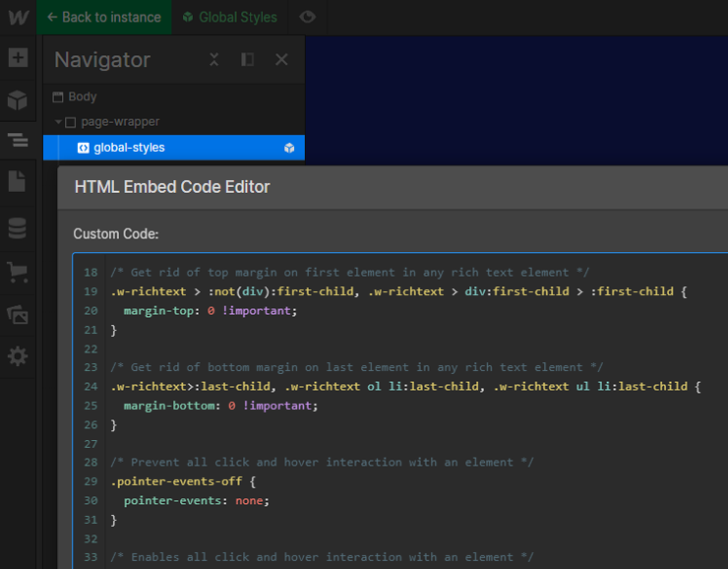Toggle pin on the Navigator panel
This screenshot has width=728, height=569.
click(x=248, y=60)
